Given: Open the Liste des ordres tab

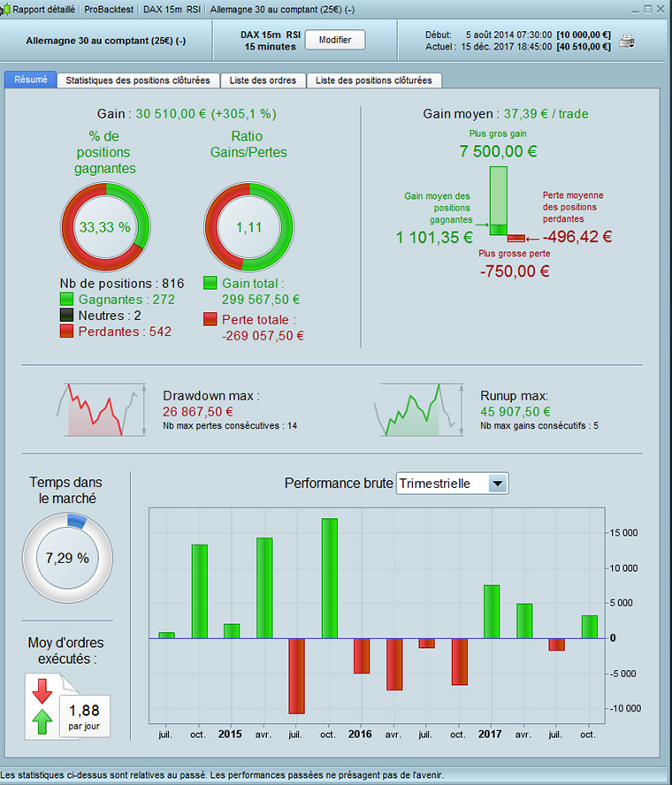Looking at the screenshot, I should click(x=263, y=80).
